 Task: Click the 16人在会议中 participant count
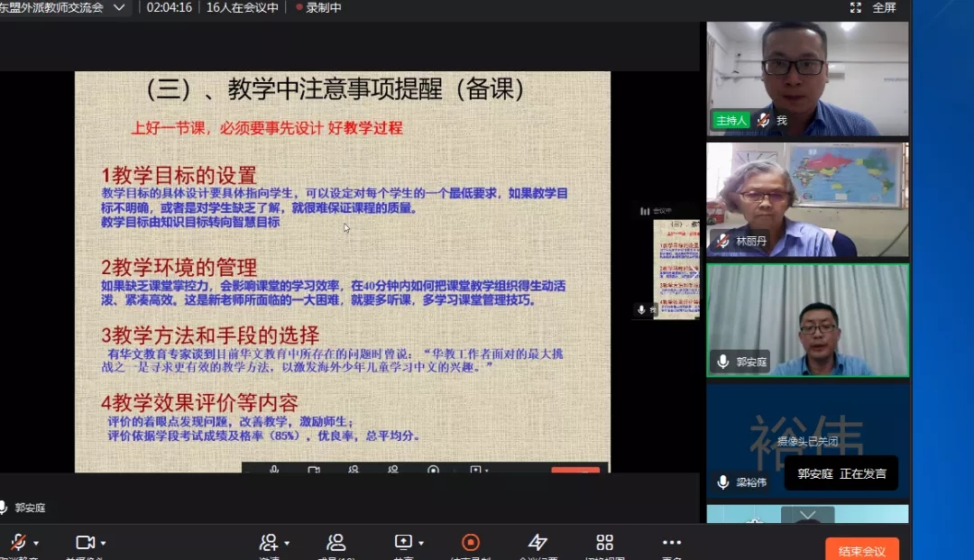click(242, 7)
